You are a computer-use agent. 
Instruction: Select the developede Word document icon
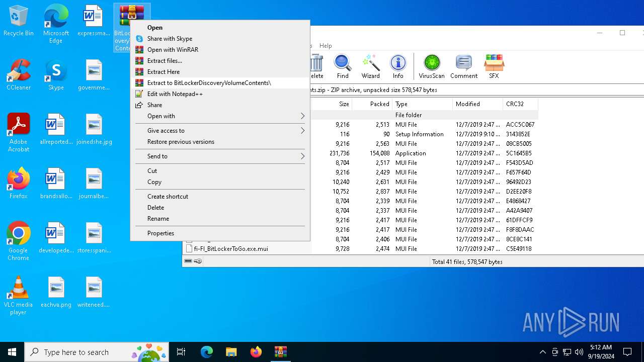(x=56, y=238)
